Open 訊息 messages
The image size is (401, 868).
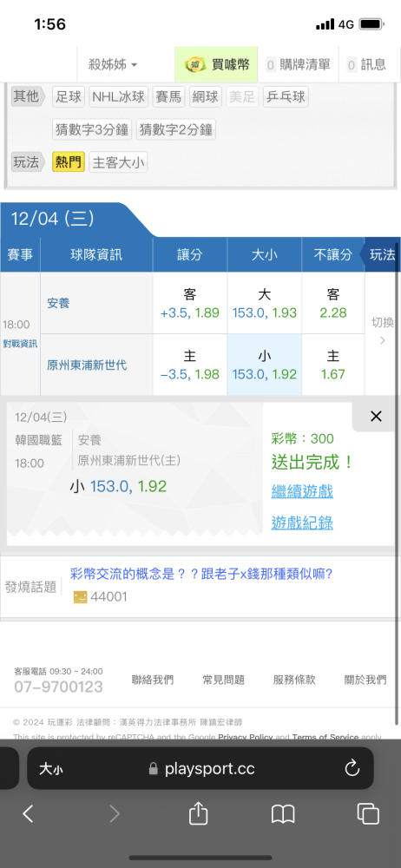(x=366, y=65)
